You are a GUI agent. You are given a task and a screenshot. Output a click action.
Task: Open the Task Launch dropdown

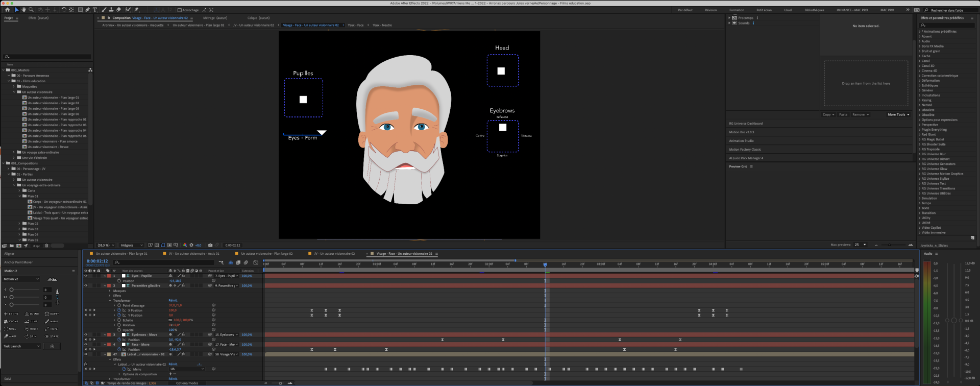[21, 346]
